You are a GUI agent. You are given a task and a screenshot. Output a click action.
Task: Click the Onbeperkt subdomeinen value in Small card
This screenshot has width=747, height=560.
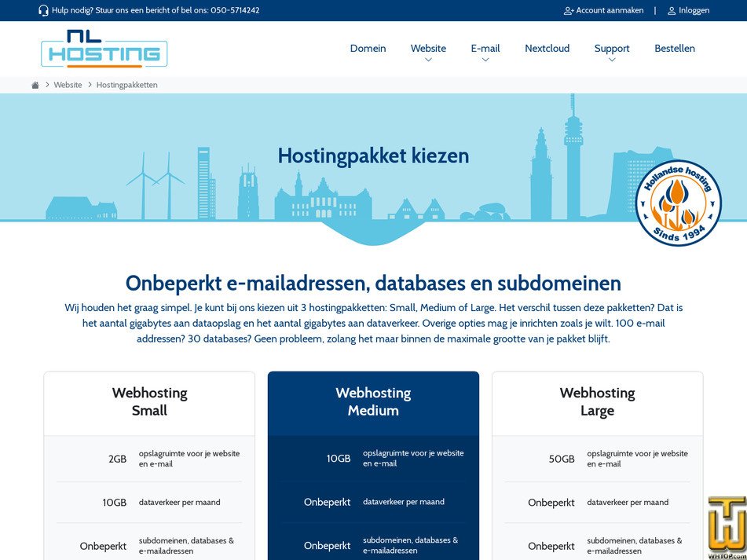(103, 546)
